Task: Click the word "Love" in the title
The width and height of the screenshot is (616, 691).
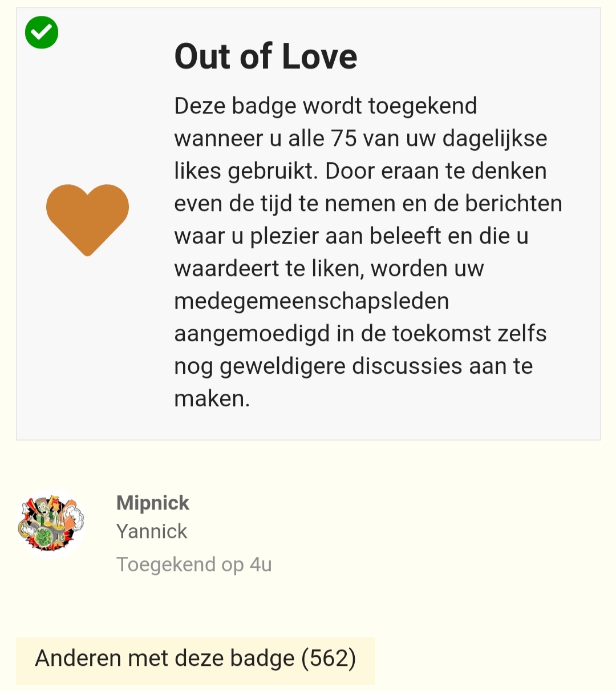Action: (x=319, y=56)
